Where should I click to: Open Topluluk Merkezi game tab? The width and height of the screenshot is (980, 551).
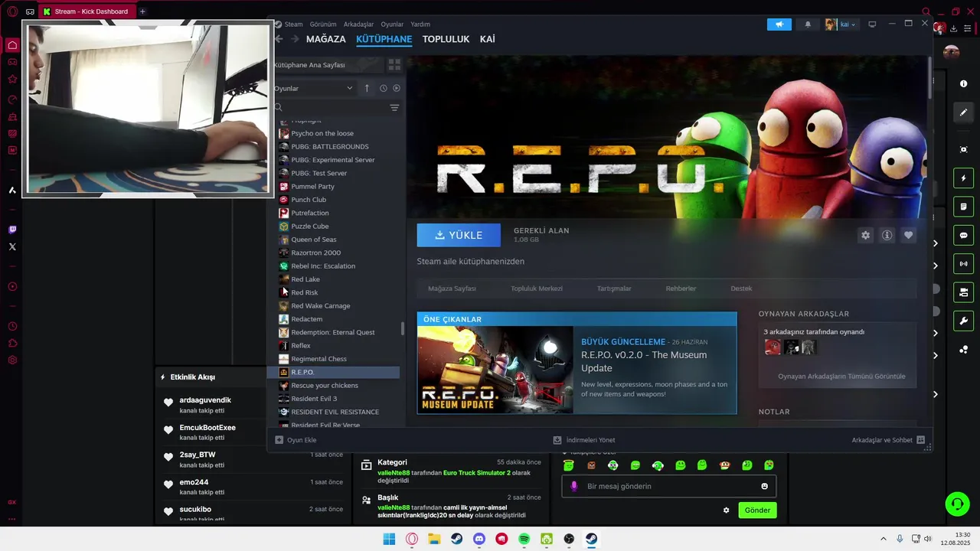tap(537, 289)
